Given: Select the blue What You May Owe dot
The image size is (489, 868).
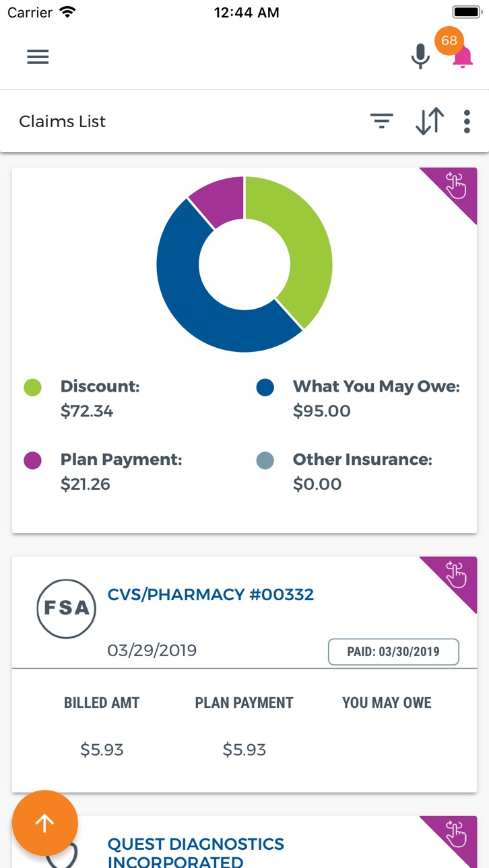Looking at the screenshot, I should tap(265, 387).
